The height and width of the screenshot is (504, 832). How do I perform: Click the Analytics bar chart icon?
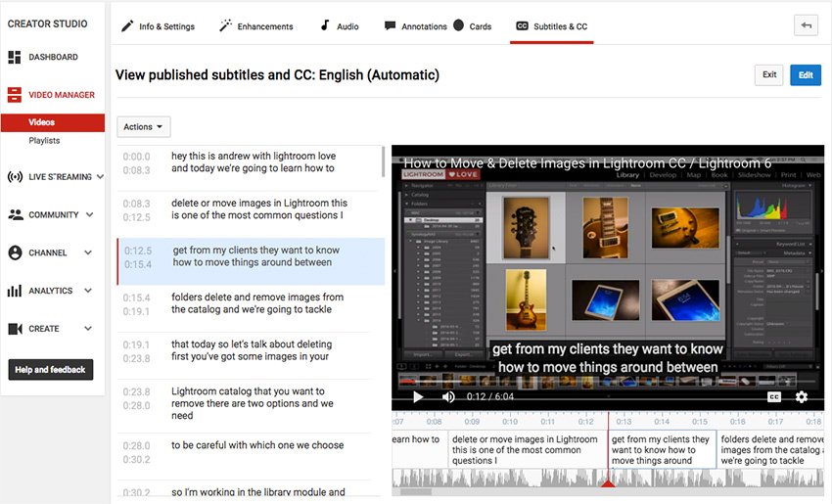pos(15,291)
